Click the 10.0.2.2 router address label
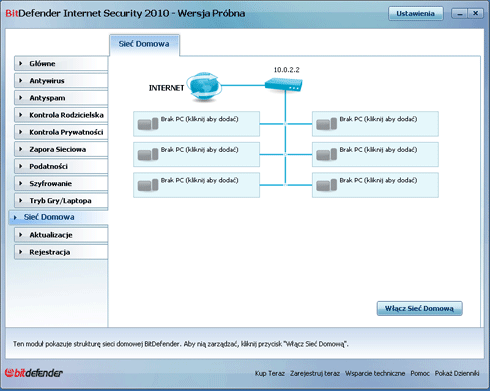Viewport: 490px width, 391px height. tap(287, 70)
